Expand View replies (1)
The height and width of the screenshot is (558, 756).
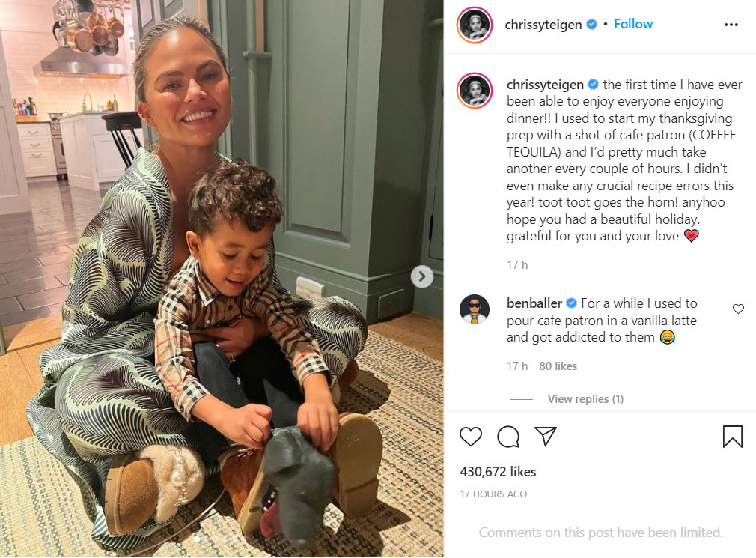(585, 399)
